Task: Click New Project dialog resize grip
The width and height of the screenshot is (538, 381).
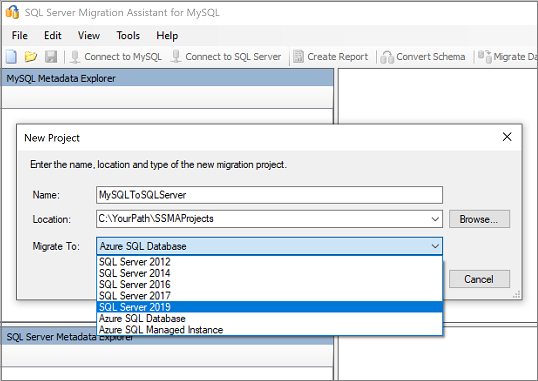Action: coord(517,295)
